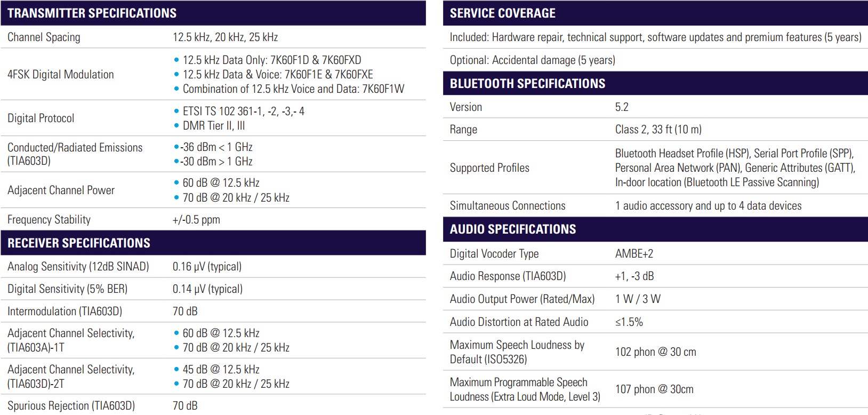Click the DMR Tier II, III bullet

coord(214,126)
